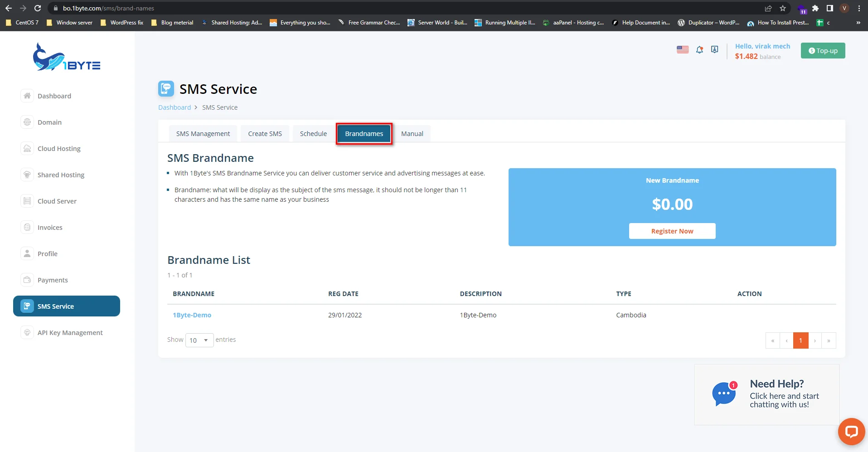Click the $1.482 balance amount

point(746,56)
